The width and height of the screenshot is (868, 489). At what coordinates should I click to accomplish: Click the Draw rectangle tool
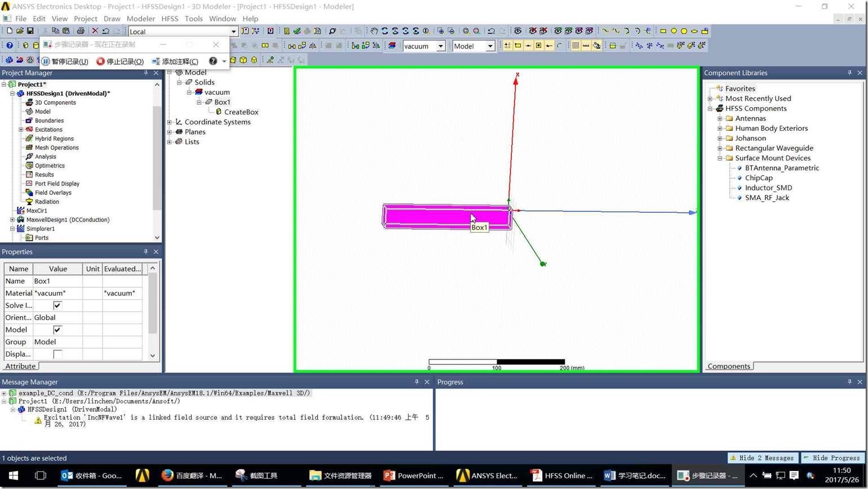[663, 31]
